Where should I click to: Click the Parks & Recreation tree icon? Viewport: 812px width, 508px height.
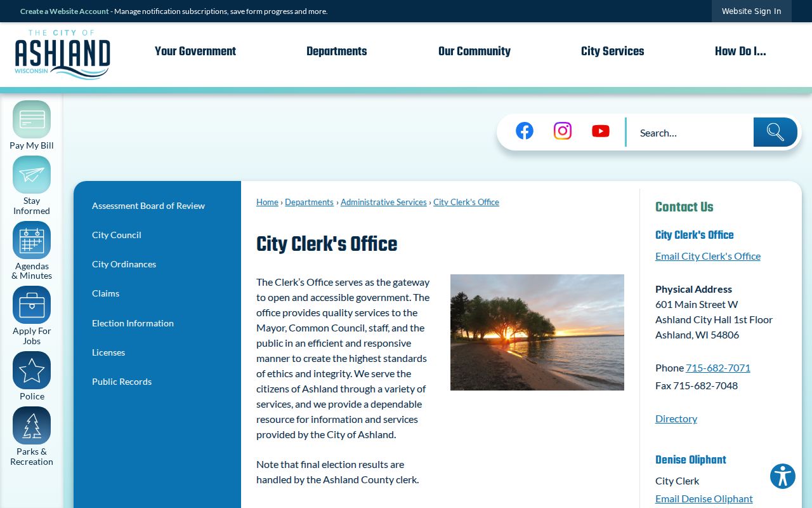click(32, 425)
